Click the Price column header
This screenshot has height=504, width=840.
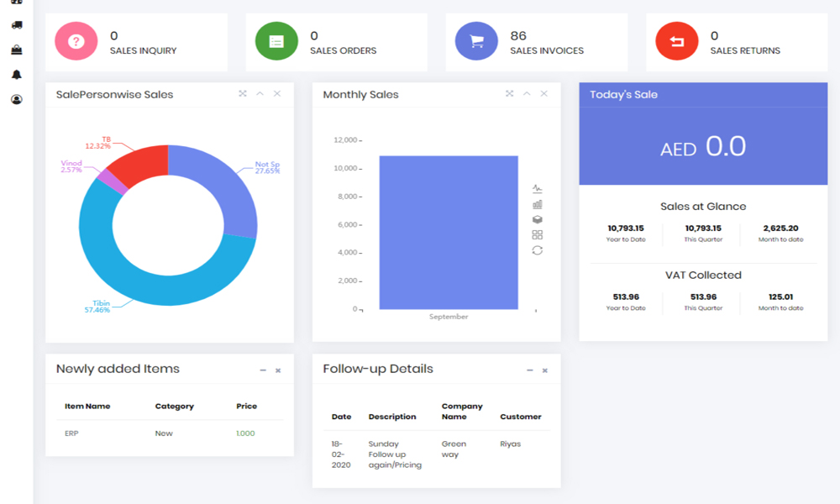246,406
